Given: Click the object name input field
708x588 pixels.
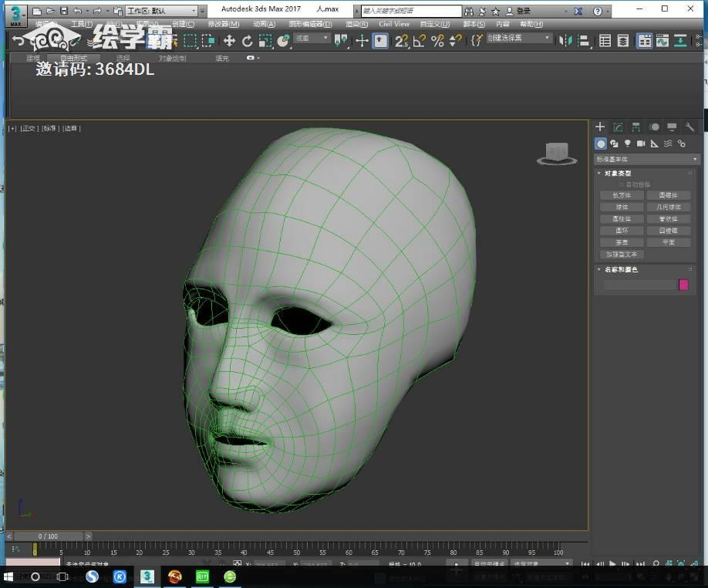Looking at the screenshot, I should pyautogui.click(x=639, y=285).
